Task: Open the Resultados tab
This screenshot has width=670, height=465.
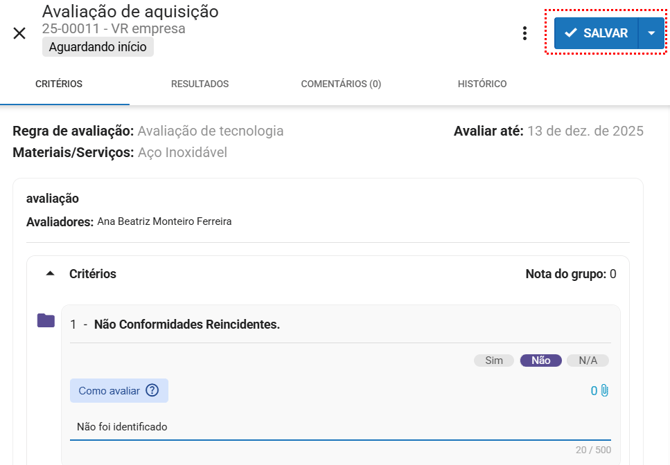Action: [x=200, y=84]
